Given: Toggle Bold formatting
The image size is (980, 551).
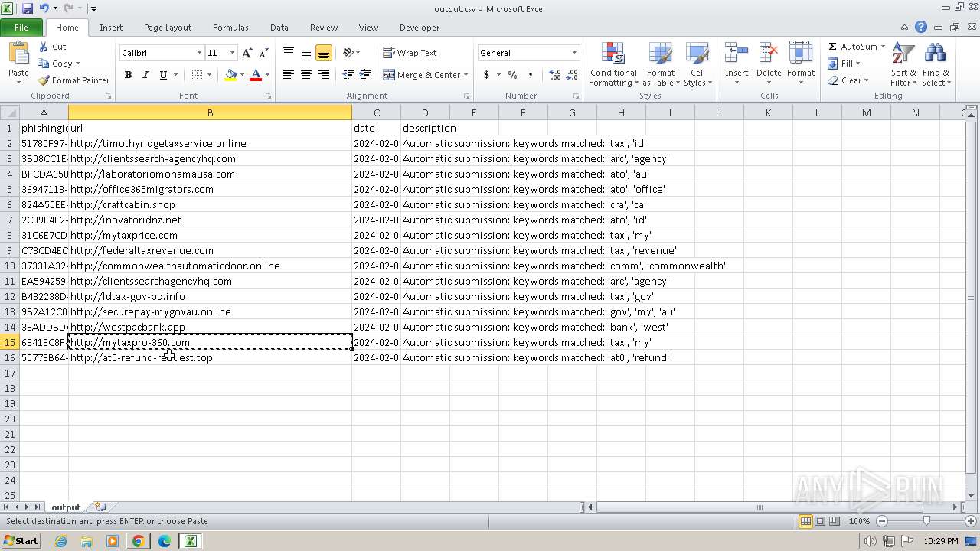Looking at the screenshot, I should pyautogui.click(x=128, y=75).
